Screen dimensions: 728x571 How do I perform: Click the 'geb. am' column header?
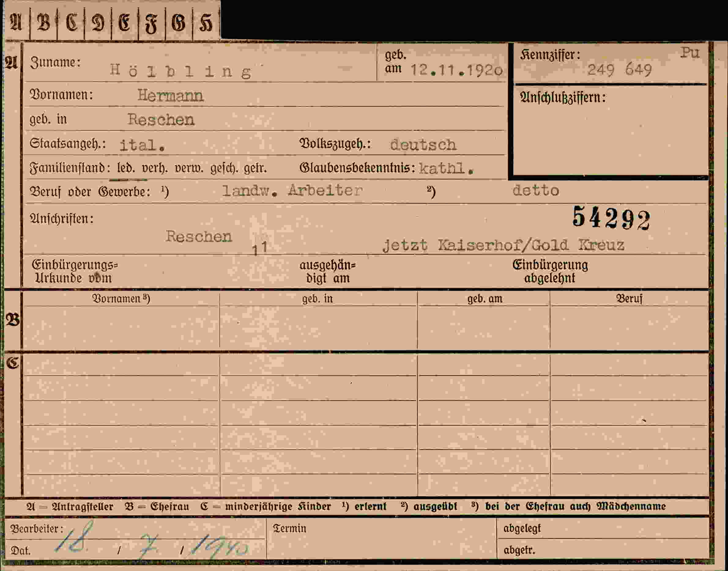click(x=485, y=299)
